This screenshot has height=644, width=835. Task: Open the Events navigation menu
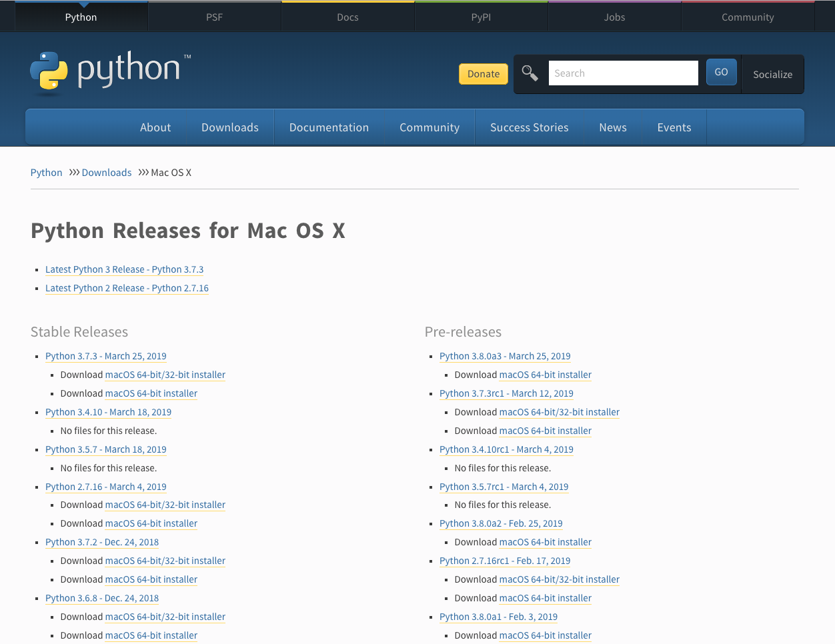pyautogui.click(x=674, y=127)
